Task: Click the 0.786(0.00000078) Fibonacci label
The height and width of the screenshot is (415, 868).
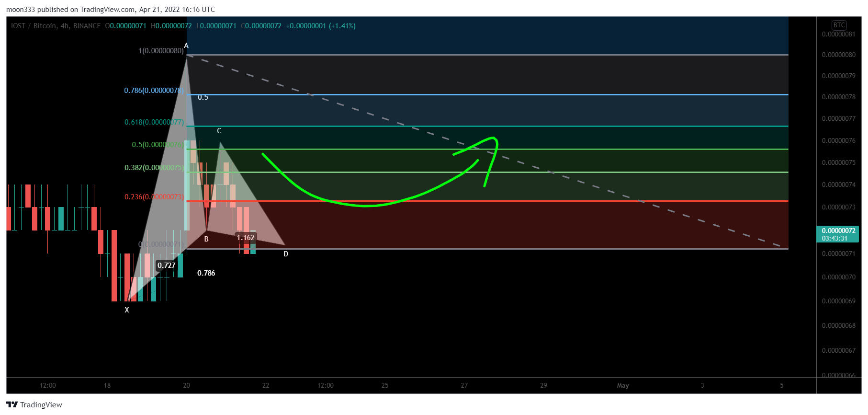Action: (154, 91)
